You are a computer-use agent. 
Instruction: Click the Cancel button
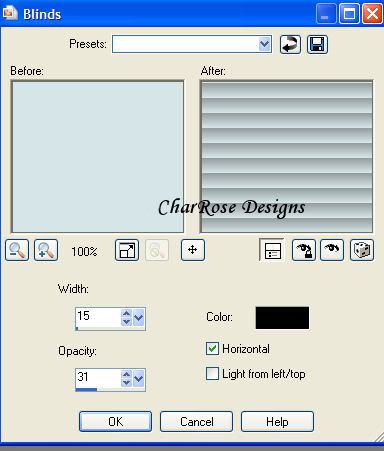click(196, 422)
